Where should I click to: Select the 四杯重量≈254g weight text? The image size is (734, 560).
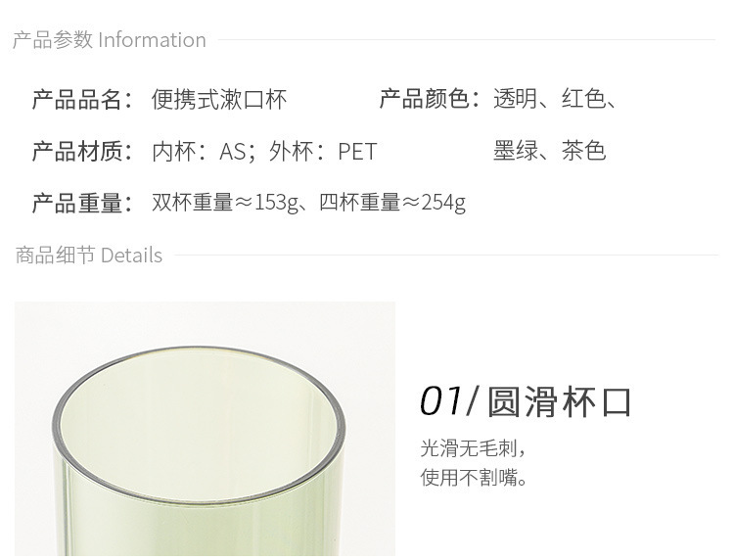click(392, 203)
